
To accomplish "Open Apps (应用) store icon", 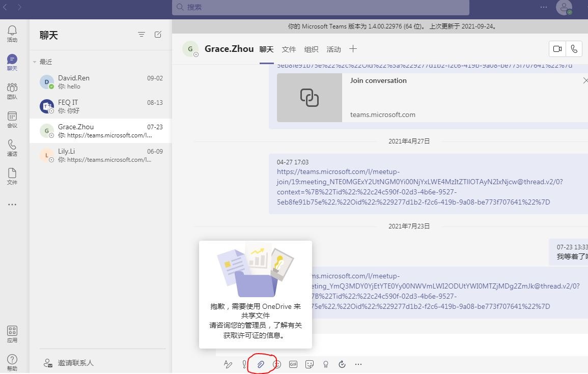I will click(x=12, y=334).
